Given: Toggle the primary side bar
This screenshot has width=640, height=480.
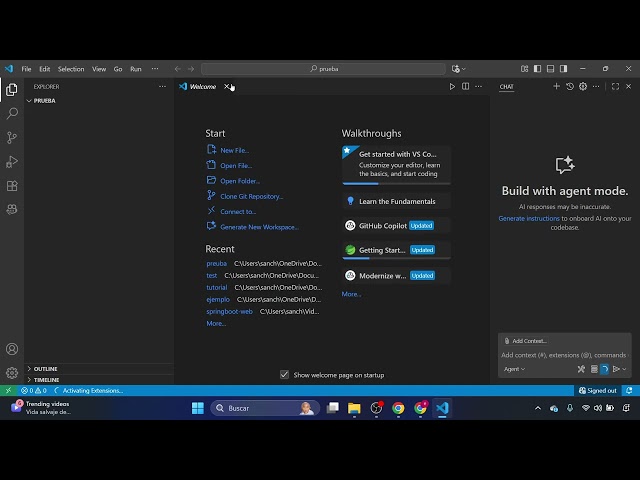Looking at the screenshot, I should (538, 69).
